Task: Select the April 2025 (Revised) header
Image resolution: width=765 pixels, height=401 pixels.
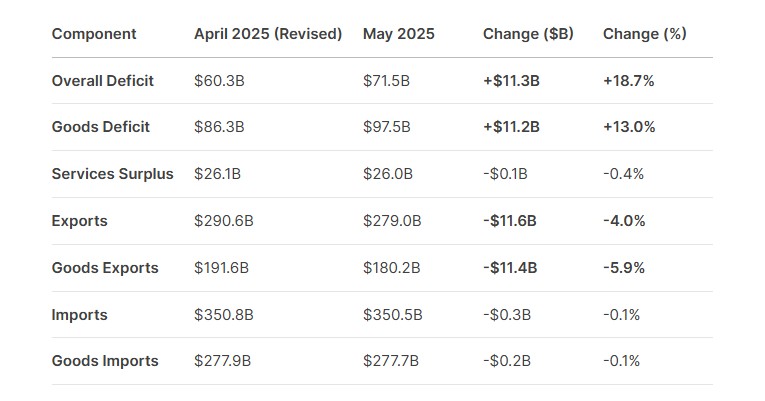Action: click(x=268, y=34)
